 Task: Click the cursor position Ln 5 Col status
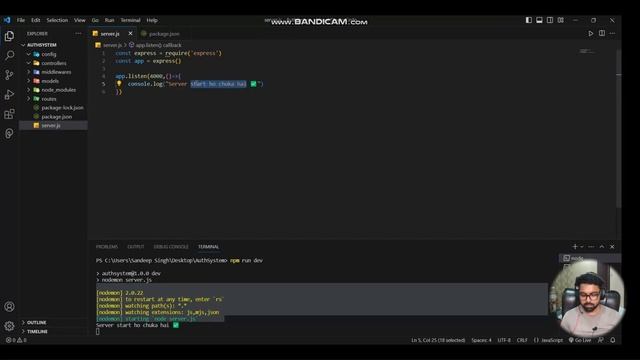point(438,340)
